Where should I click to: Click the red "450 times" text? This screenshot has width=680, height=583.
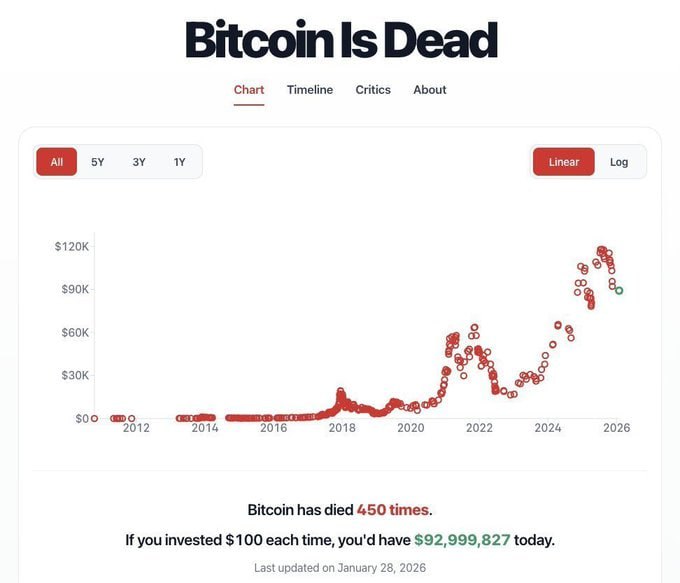393,510
